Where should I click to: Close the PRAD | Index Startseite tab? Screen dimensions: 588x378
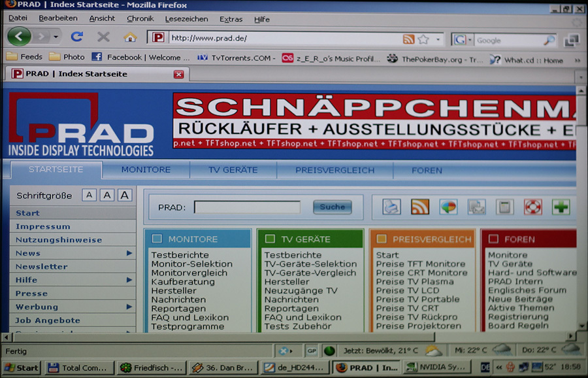(178, 75)
